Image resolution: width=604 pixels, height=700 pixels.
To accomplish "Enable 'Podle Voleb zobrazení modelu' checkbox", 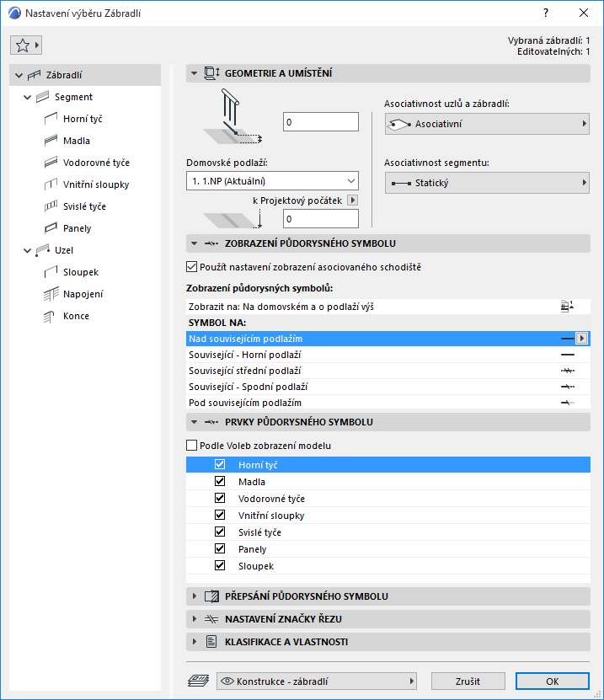I will [x=190, y=446].
